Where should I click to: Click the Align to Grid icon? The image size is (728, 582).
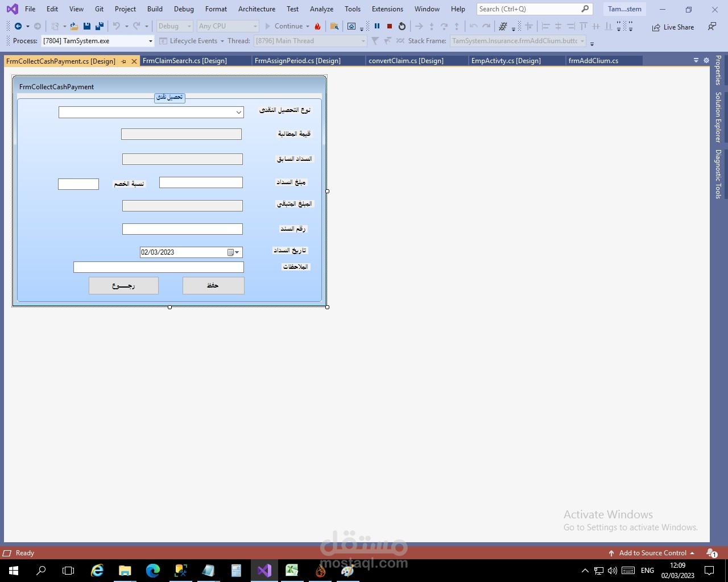[x=529, y=26]
